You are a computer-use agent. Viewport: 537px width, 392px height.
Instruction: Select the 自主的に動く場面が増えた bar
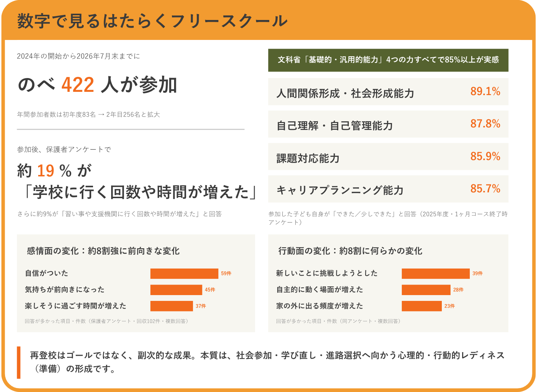point(426,290)
